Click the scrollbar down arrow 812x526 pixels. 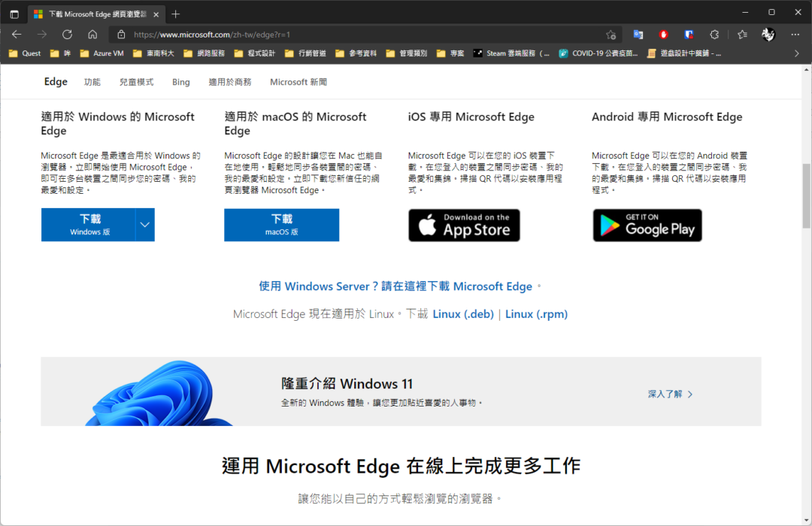pyautogui.click(x=806, y=520)
